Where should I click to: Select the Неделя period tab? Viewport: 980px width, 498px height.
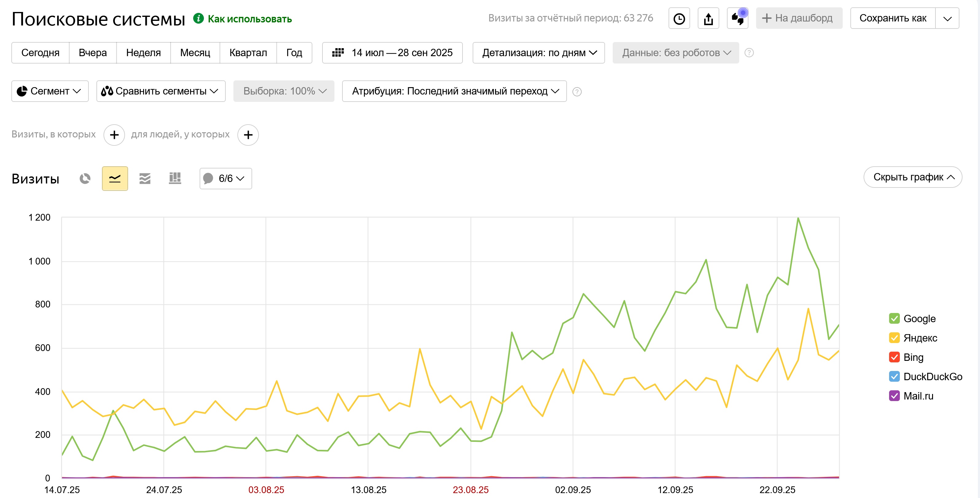pos(143,53)
